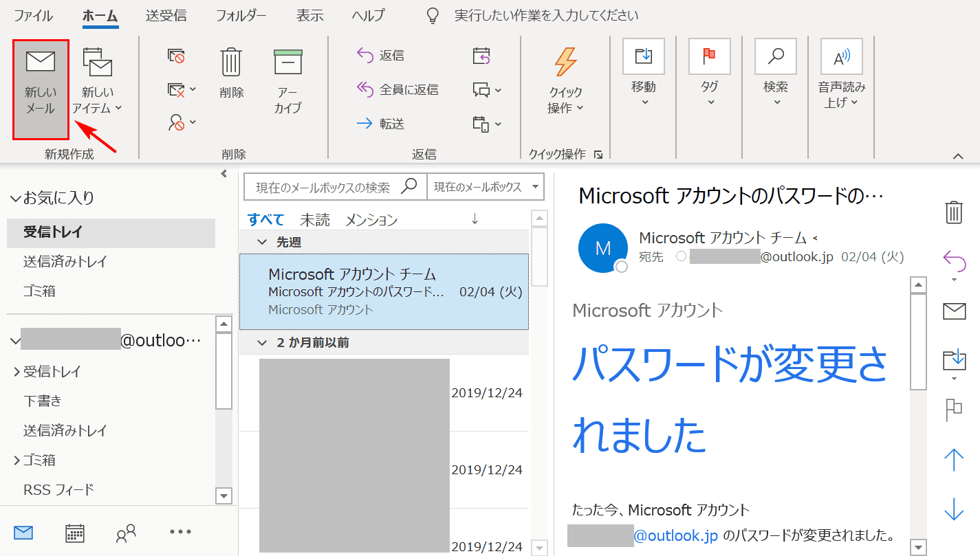This screenshot has width=980, height=556.
Task: Open the 移動 move menu
Action: pyautogui.click(x=644, y=74)
